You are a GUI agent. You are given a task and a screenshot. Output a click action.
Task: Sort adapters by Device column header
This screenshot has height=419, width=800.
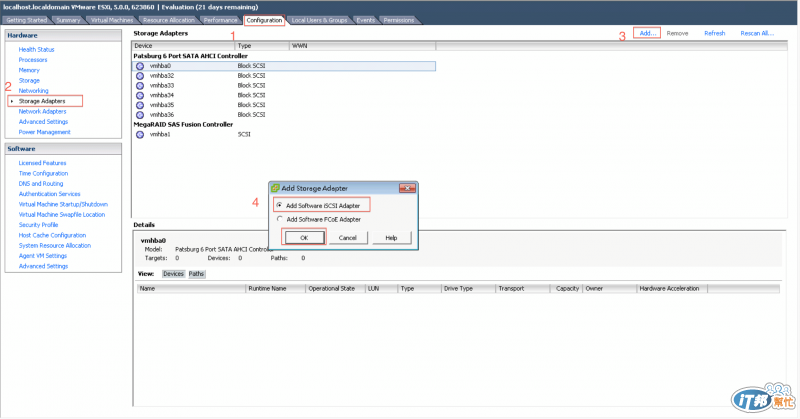point(183,46)
